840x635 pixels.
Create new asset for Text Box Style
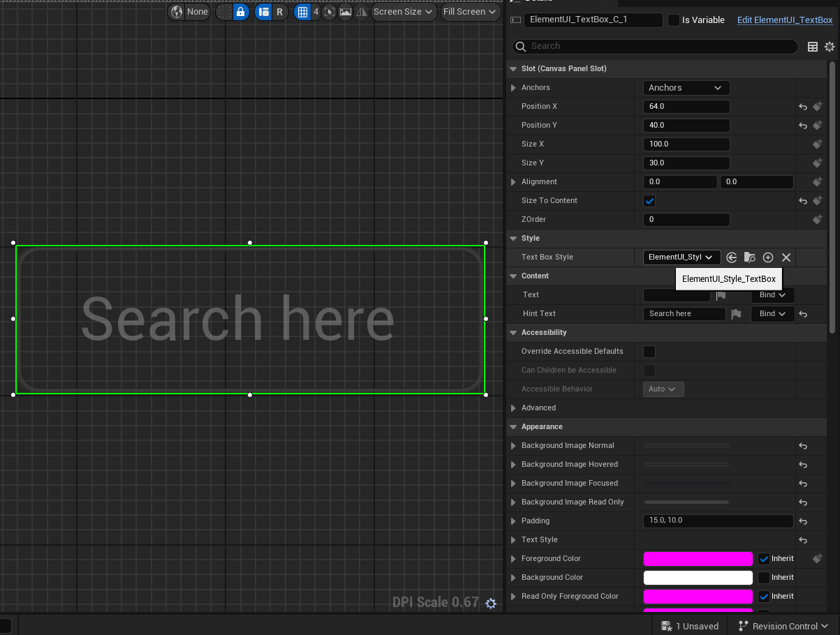tap(768, 257)
